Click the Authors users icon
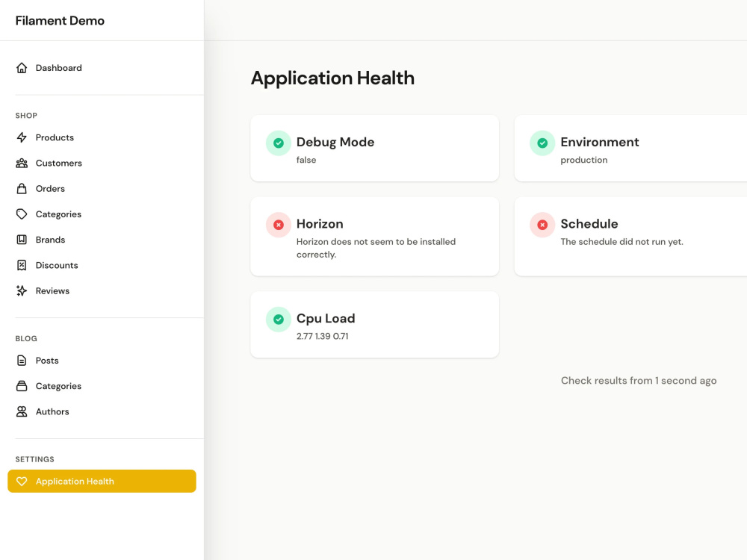The height and width of the screenshot is (560, 747). point(22,411)
